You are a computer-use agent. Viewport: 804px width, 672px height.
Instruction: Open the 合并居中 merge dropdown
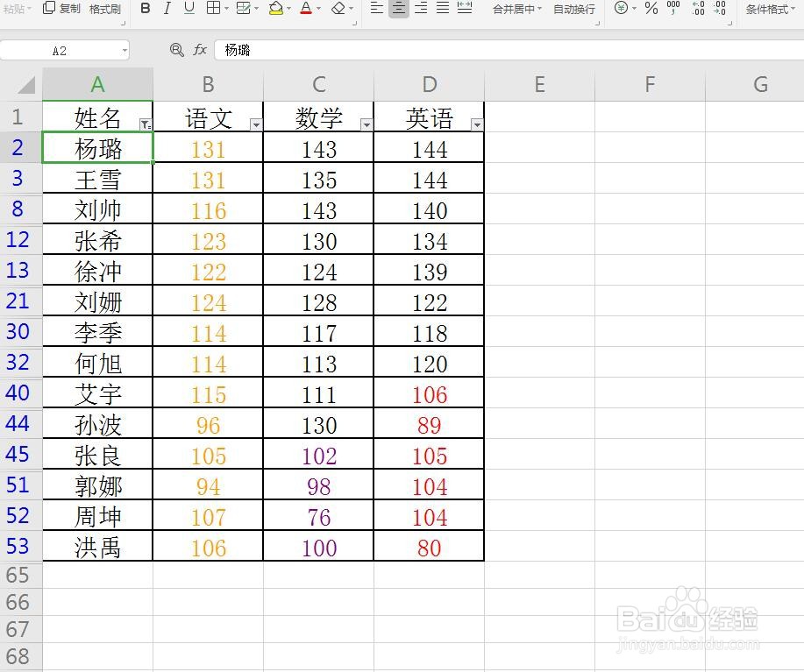point(539,11)
